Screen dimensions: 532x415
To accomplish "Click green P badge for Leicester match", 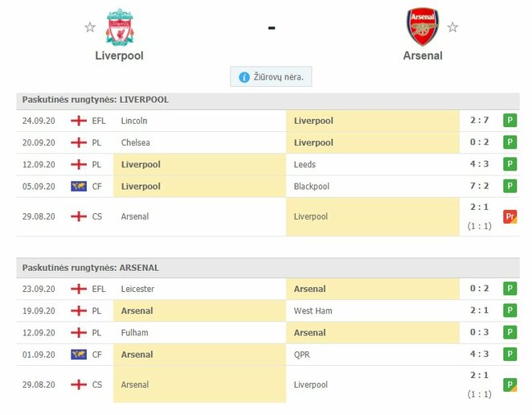I will pyautogui.click(x=509, y=289).
